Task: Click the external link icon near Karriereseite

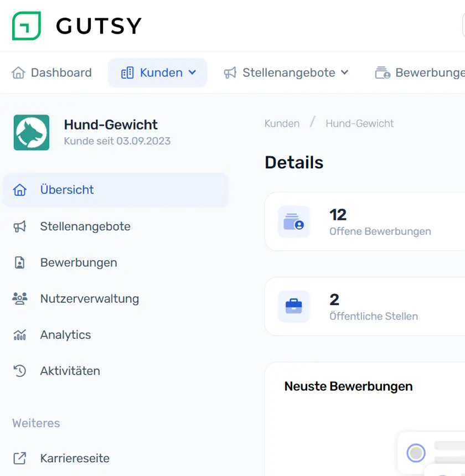Action: (x=20, y=458)
